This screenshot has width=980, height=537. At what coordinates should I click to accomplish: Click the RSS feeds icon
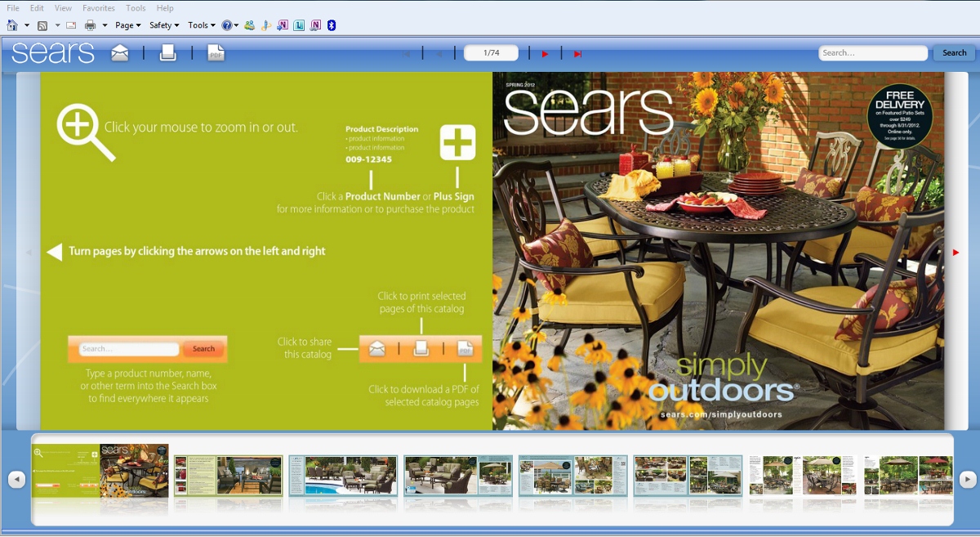[42, 25]
